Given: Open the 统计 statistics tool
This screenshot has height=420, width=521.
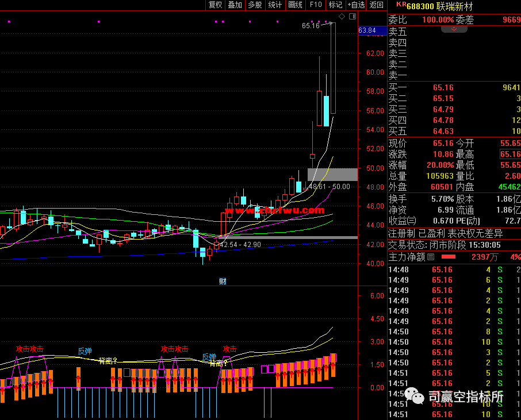Looking at the screenshot, I should [x=275, y=5].
